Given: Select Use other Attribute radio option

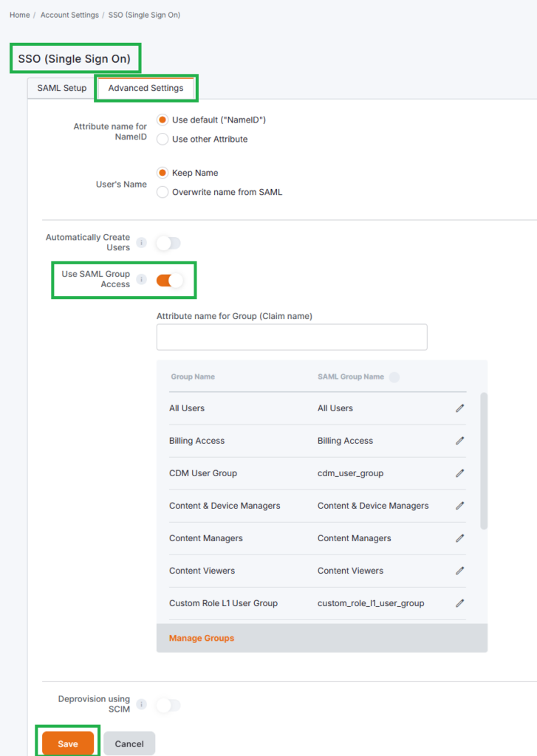Looking at the screenshot, I should point(163,140).
